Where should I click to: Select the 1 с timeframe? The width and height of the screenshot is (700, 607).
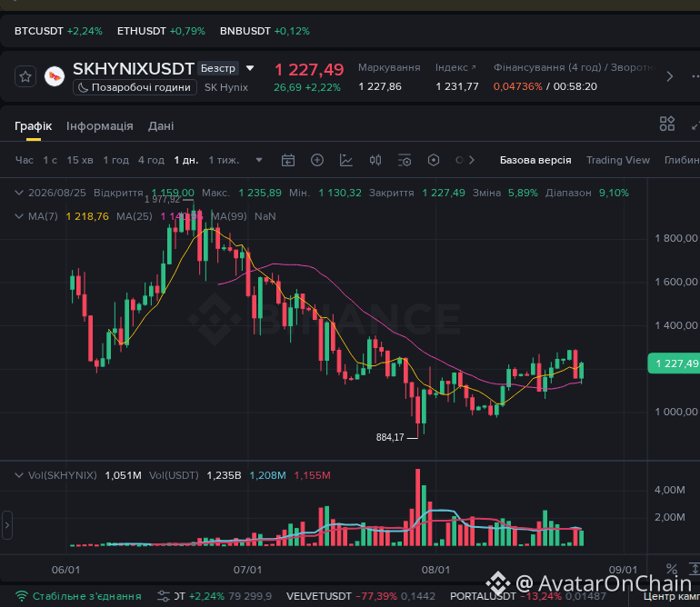click(x=50, y=160)
